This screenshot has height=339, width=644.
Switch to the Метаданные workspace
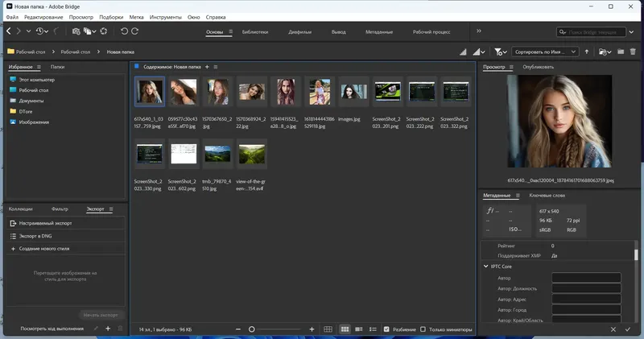(379, 32)
